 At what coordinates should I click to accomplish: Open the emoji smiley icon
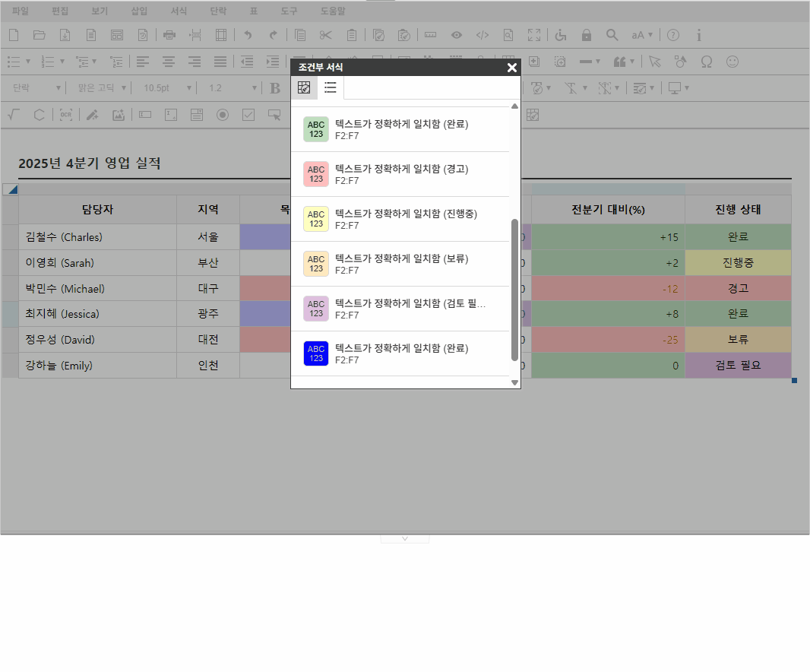[732, 62]
